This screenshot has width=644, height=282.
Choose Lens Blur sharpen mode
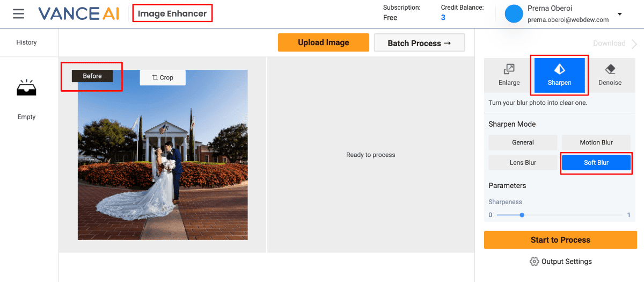(523, 163)
